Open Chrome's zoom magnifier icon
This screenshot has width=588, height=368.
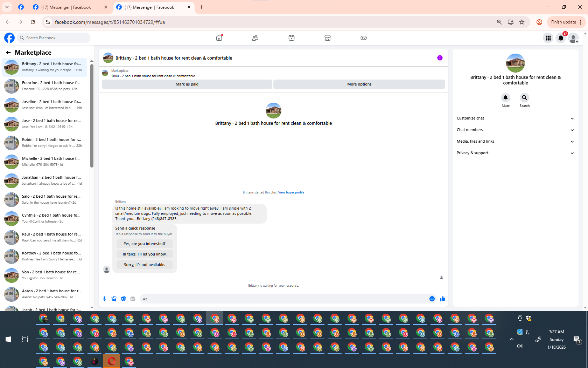499,22
